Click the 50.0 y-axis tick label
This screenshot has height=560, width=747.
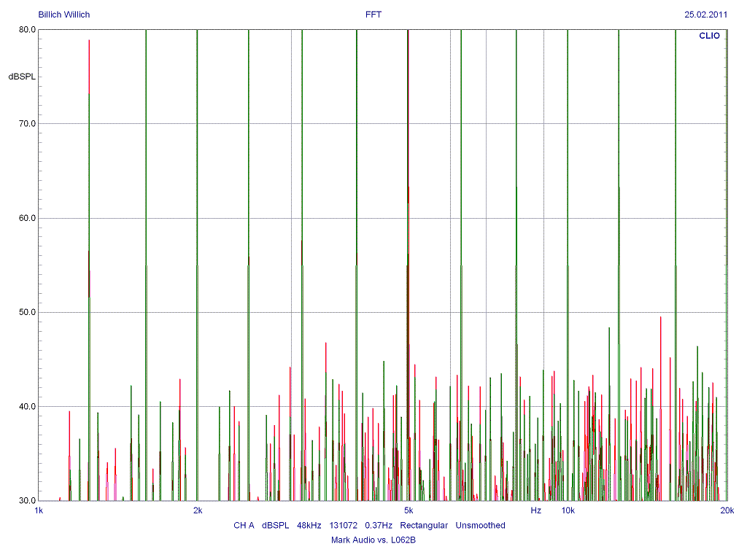[x=28, y=312]
